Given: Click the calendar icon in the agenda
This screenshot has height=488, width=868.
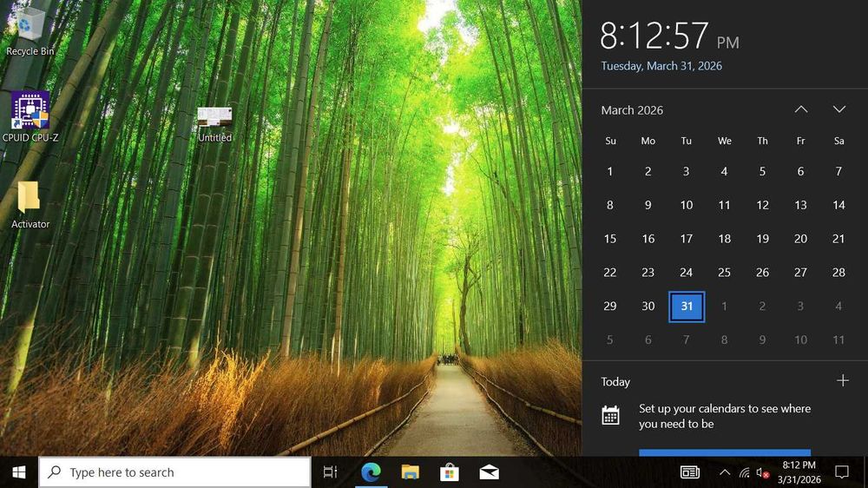Looking at the screenshot, I should (610, 415).
